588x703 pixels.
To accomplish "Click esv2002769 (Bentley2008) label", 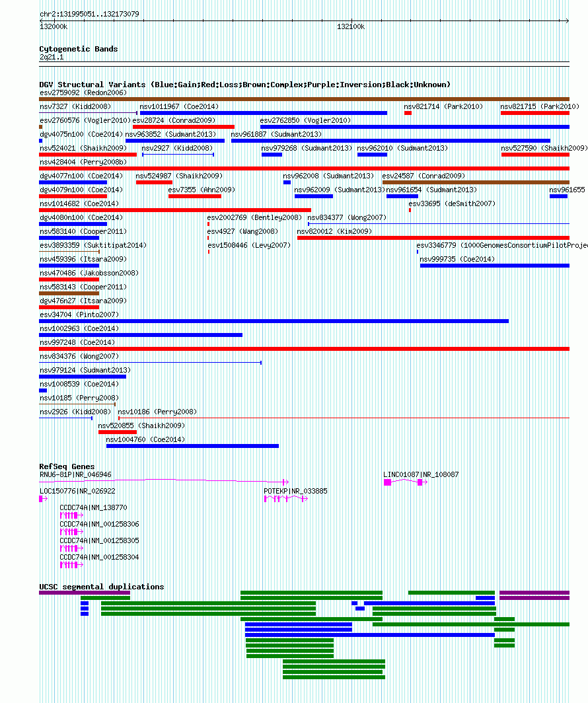I will (254, 218).
